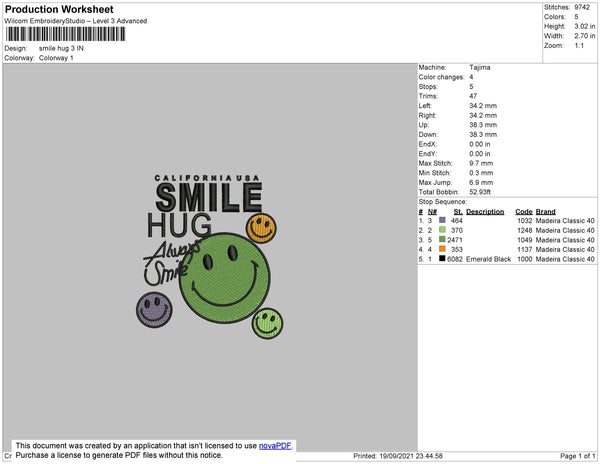Click stitch count 2471 in stop sequence
The height and width of the screenshot is (464, 600).
[455, 240]
